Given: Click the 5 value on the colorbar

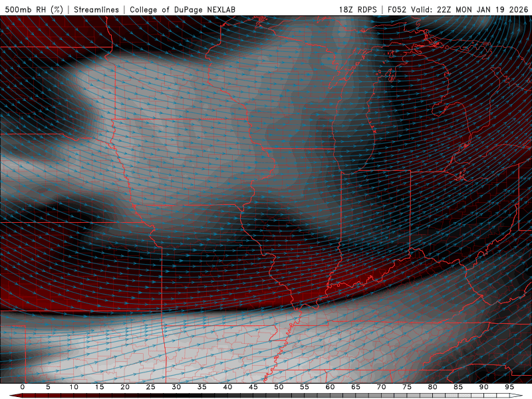Looking at the screenshot, I should click(48, 387).
